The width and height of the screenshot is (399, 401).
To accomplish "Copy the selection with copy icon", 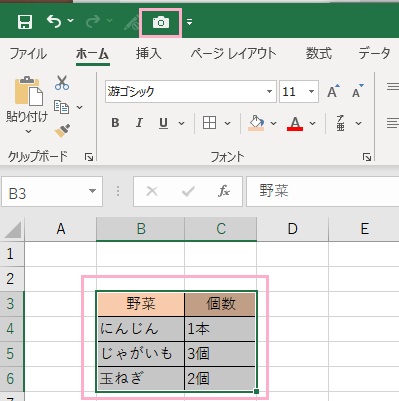I will click(x=62, y=107).
